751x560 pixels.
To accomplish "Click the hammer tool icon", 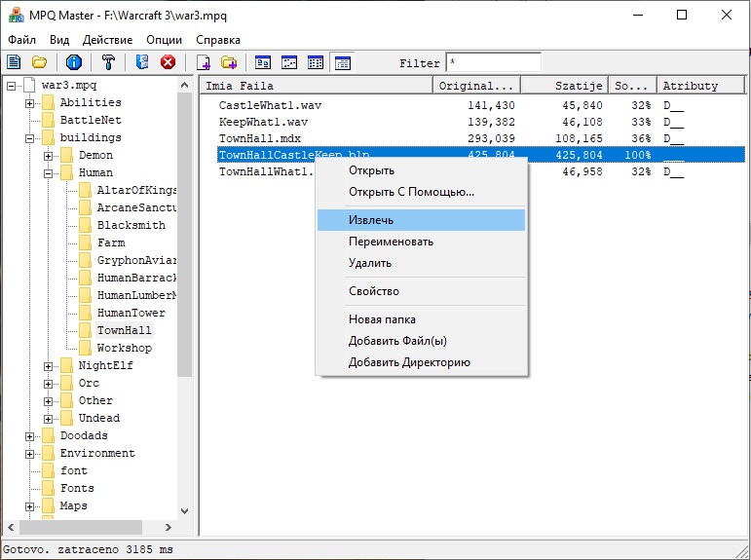I will (109, 62).
